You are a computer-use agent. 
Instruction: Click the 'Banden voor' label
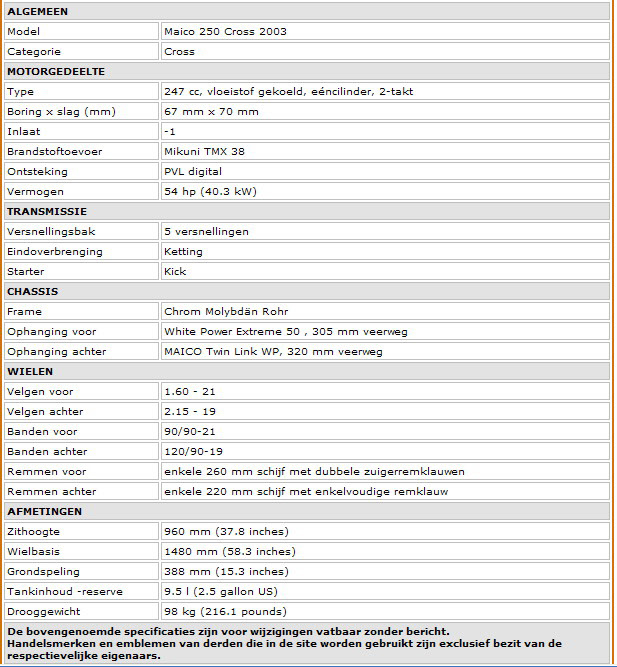click(x=42, y=431)
